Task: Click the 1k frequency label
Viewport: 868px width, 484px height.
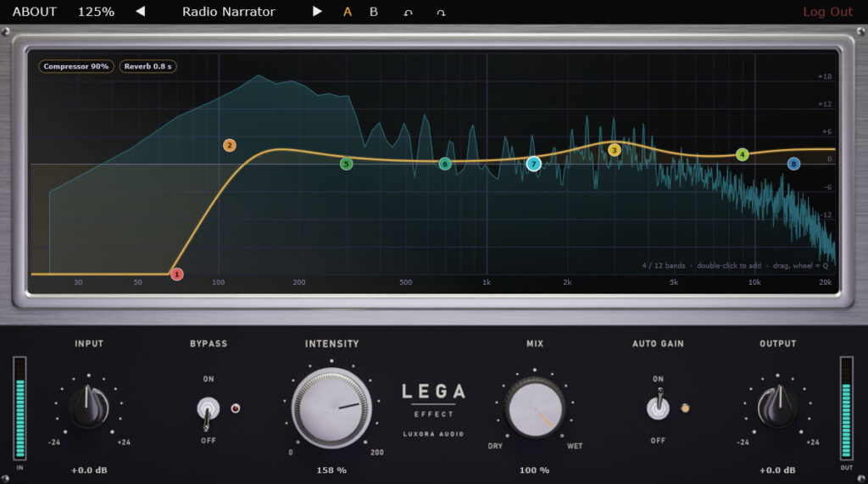Action: pyautogui.click(x=486, y=282)
